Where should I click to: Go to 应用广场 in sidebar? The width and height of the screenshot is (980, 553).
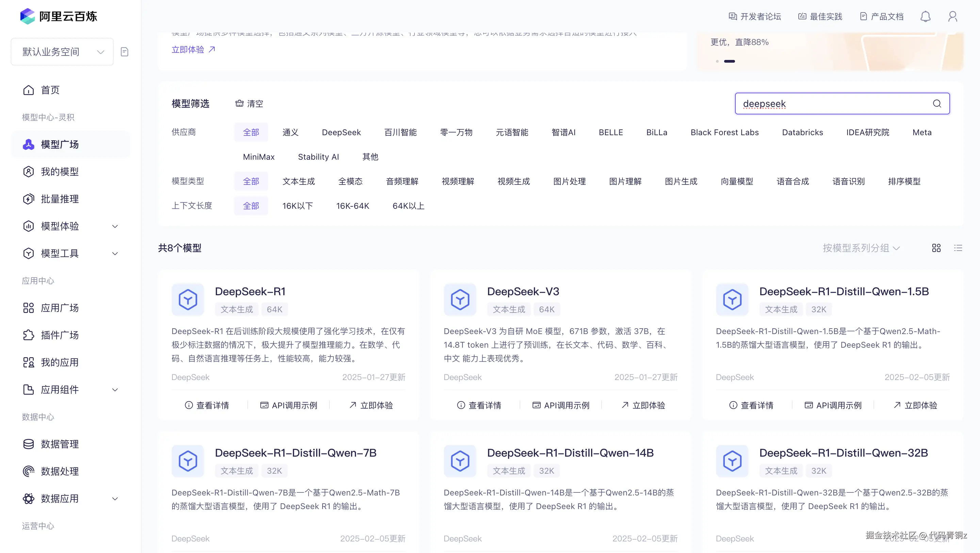point(60,308)
